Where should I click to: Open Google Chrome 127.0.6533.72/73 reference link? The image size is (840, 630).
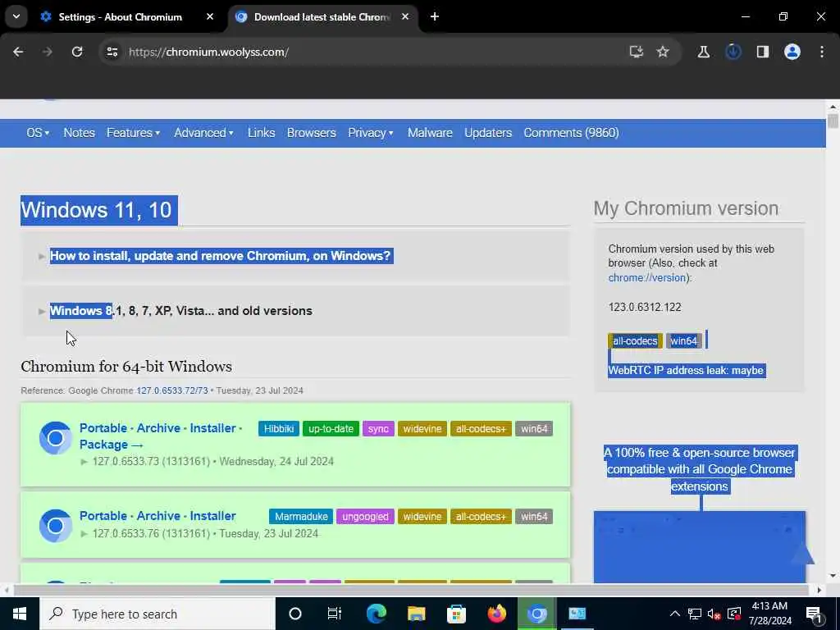[x=172, y=390]
